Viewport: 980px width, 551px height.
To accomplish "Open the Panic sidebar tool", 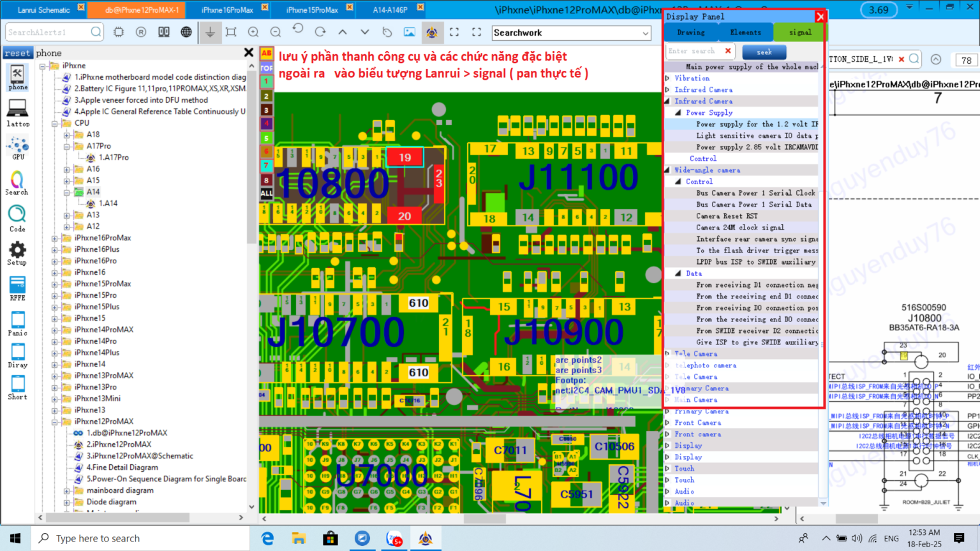I will pyautogui.click(x=17, y=323).
